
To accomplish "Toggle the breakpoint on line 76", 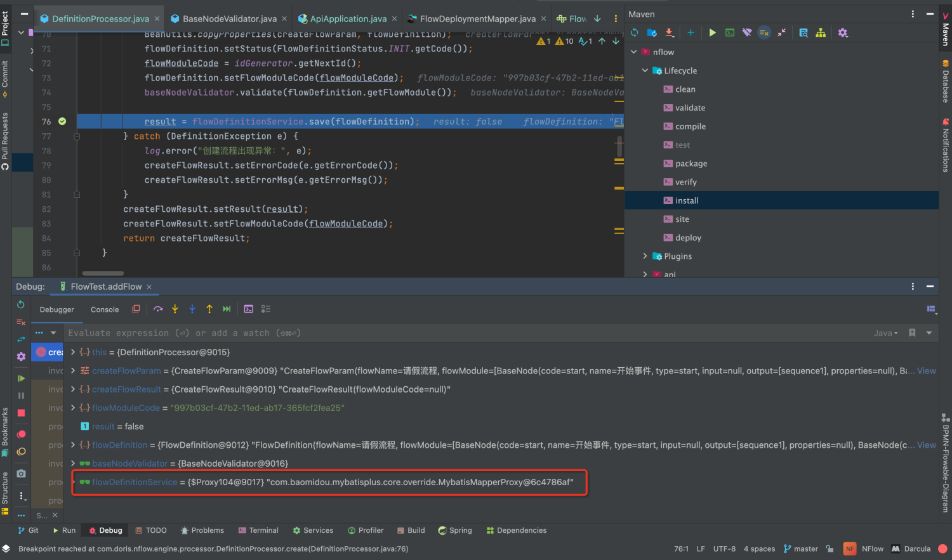I will point(62,121).
